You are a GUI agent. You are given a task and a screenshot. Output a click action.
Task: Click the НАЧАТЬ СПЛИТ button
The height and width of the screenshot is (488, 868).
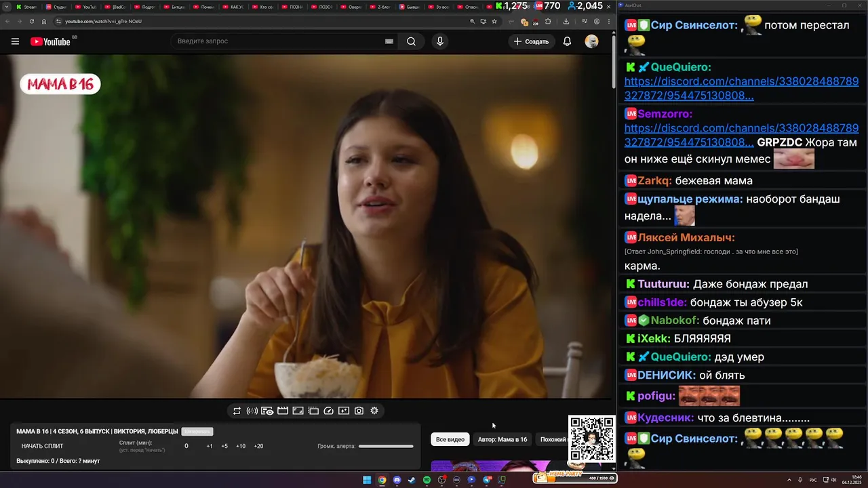click(42, 446)
